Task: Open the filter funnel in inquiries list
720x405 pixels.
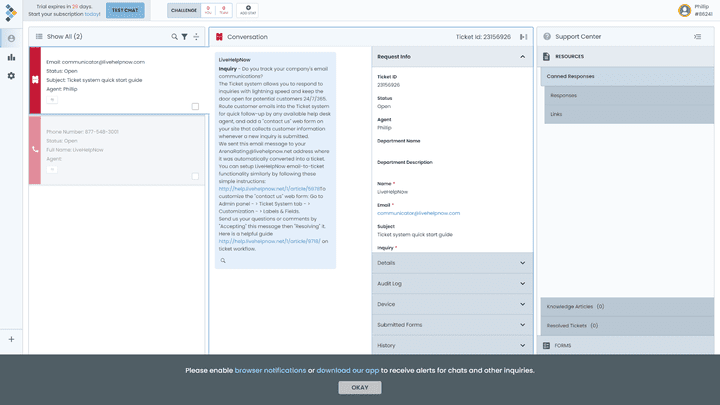Action: pos(184,36)
